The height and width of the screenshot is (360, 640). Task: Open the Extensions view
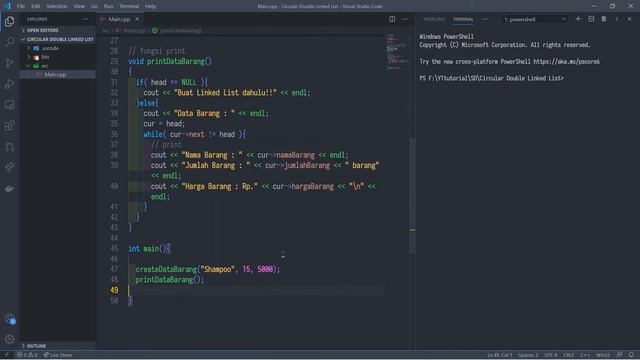[x=9, y=125]
